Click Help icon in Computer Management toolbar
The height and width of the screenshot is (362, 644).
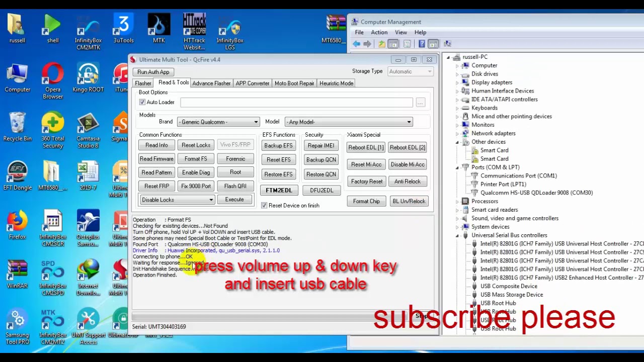click(x=422, y=44)
